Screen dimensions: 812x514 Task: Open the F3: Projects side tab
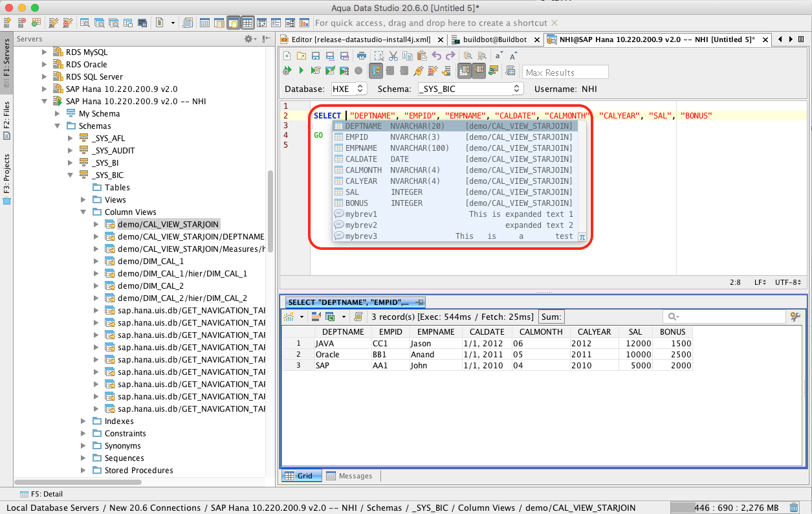pos(6,179)
